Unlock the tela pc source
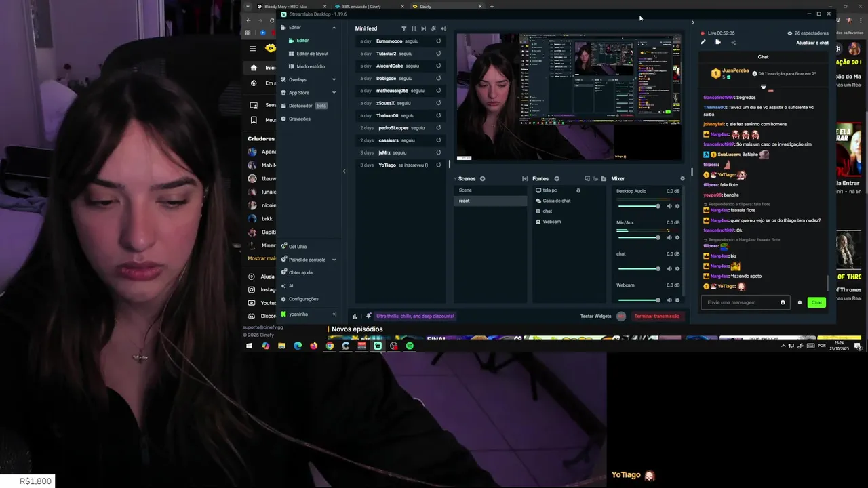This screenshot has width=868, height=488. 578,190
